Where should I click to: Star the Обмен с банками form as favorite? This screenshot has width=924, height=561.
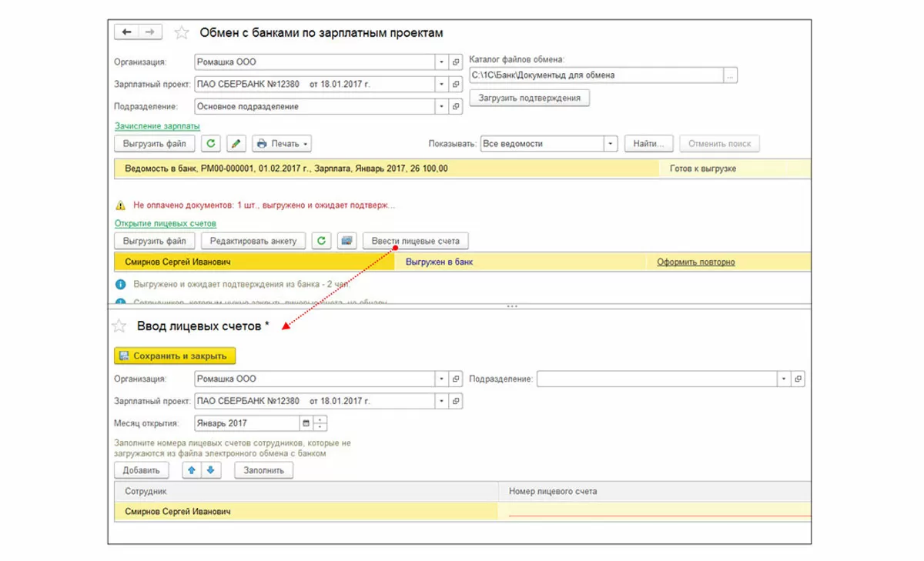coord(182,33)
